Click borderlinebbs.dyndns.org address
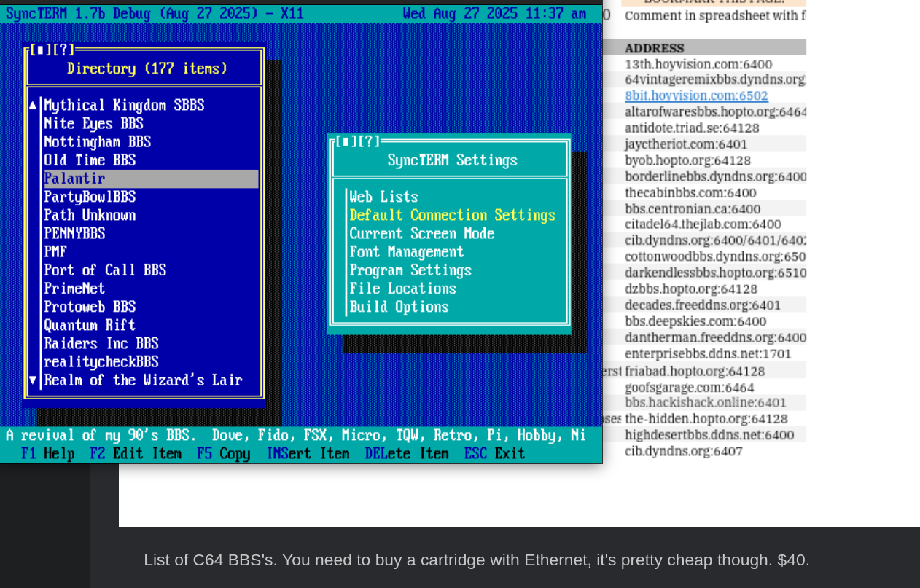Viewport: 920px width, 588px height. (x=715, y=176)
